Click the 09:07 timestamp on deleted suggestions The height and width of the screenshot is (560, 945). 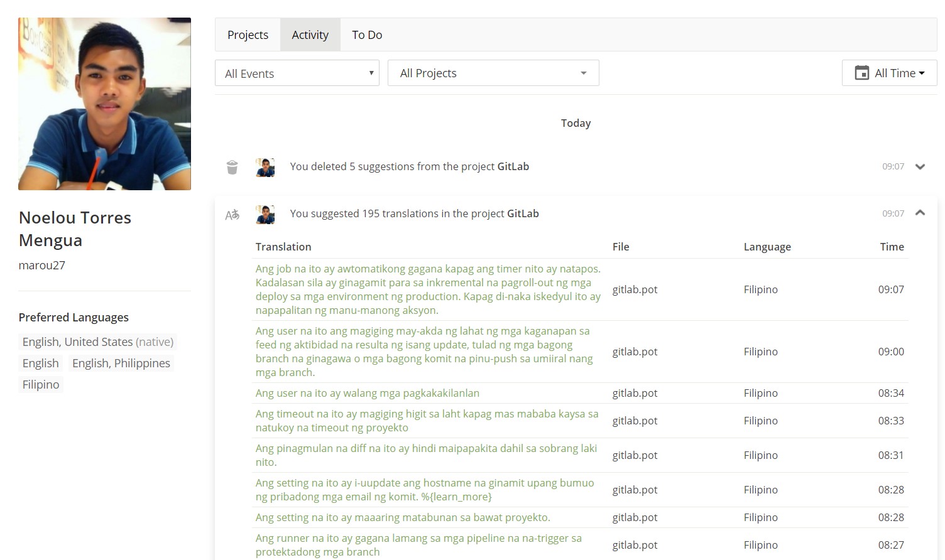(893, 166)
